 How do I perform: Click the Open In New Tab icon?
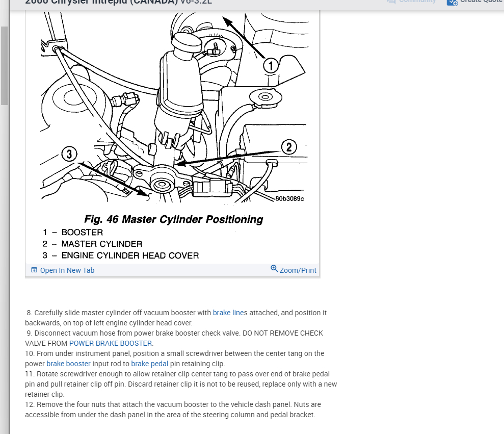tap(34, 270)
